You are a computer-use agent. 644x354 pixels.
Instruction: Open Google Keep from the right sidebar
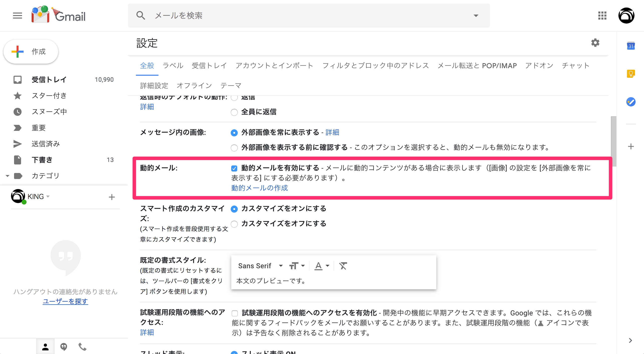[x=631, y=74]
